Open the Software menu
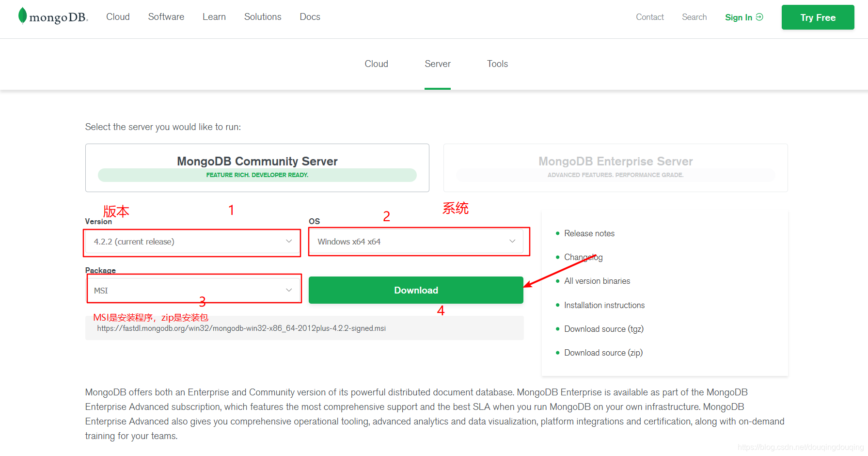 (166, 17)
